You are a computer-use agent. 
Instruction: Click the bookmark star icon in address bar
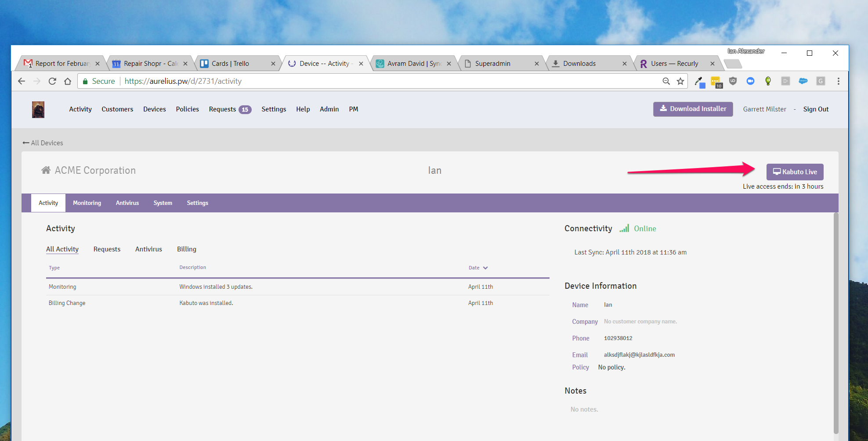(680, 81)
